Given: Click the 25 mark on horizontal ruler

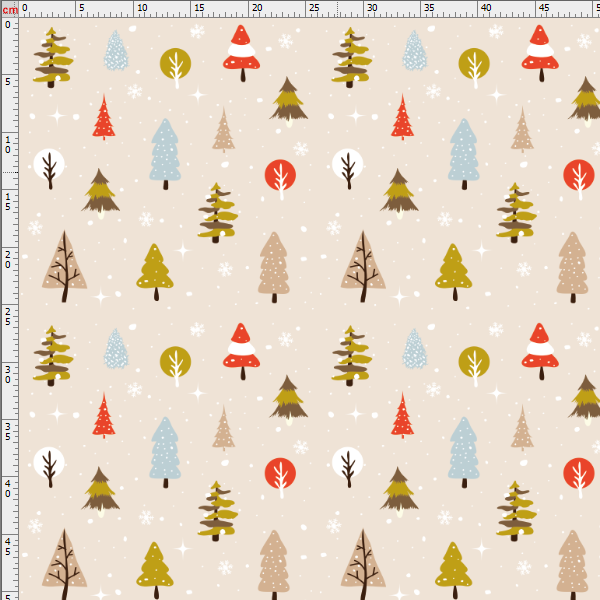Looking at the screenshot, I should (x=314, y=8).
